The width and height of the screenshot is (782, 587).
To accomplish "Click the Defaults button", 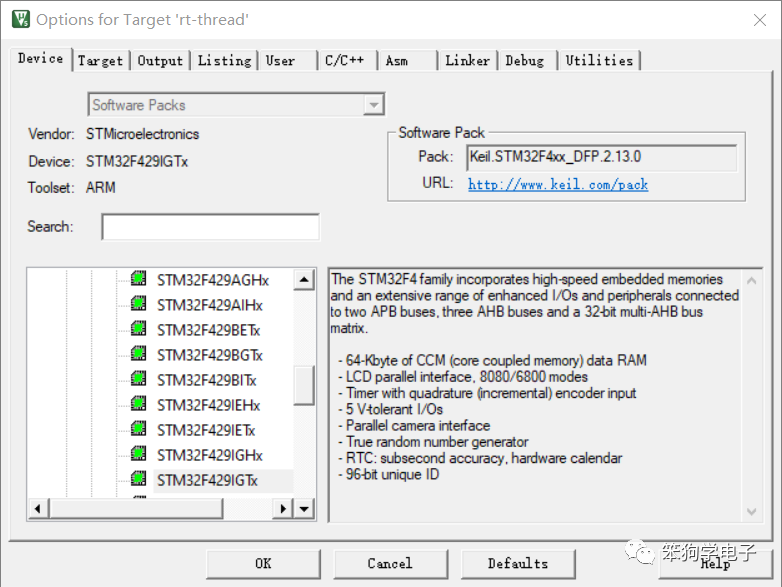I will click(518, 564).
